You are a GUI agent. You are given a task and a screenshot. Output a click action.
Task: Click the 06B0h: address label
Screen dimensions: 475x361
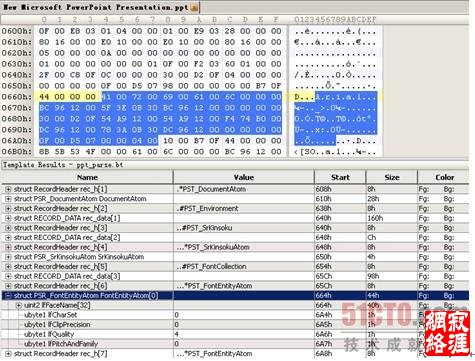tap(17, 152)
